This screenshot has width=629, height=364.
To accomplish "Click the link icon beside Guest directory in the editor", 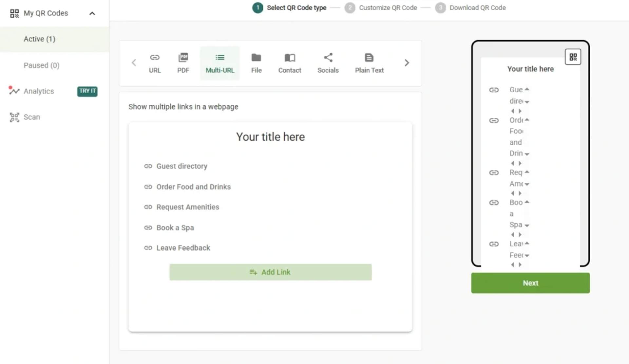I will tap(148, 166).
